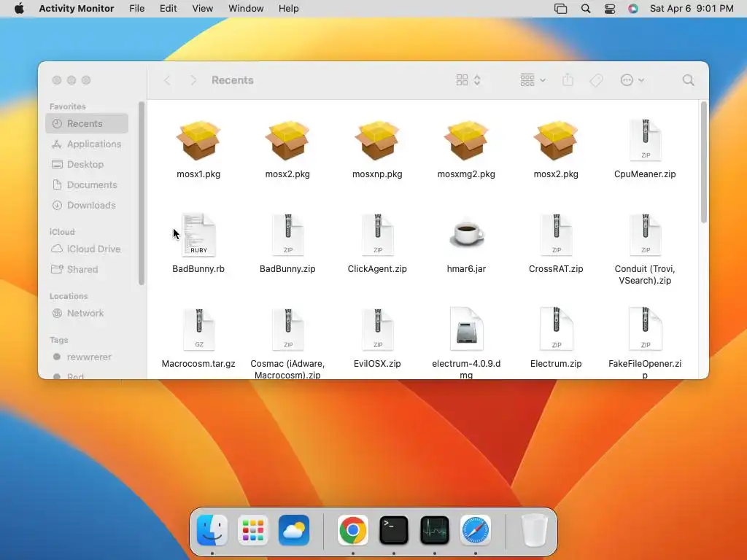747x560 pixels.
Task: Open the Activity Monitor app menu
Action: (76, 9)
